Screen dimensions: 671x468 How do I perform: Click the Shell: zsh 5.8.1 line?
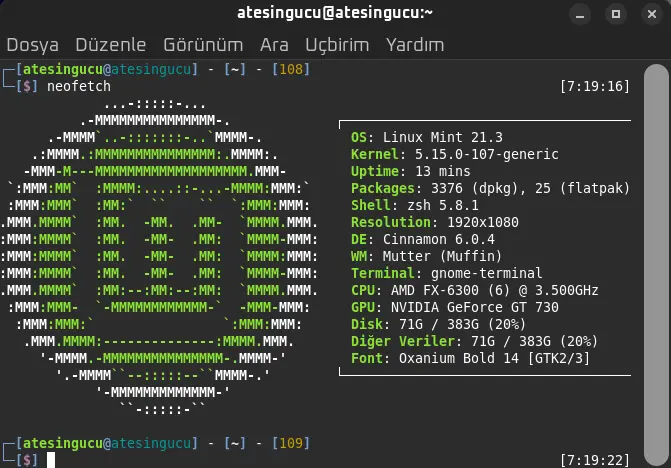point(415,205)
